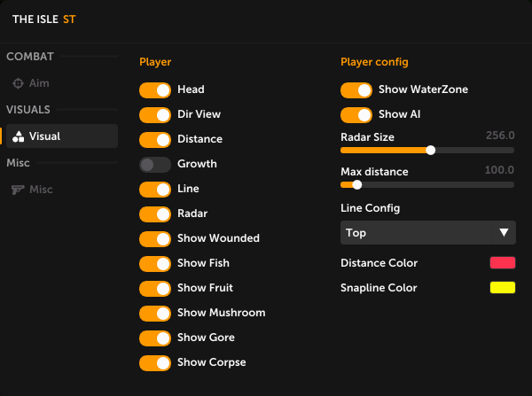The width and height of the screenshot is (532, 396).
Task: Open the Aim tab
Action: (39, 83)
